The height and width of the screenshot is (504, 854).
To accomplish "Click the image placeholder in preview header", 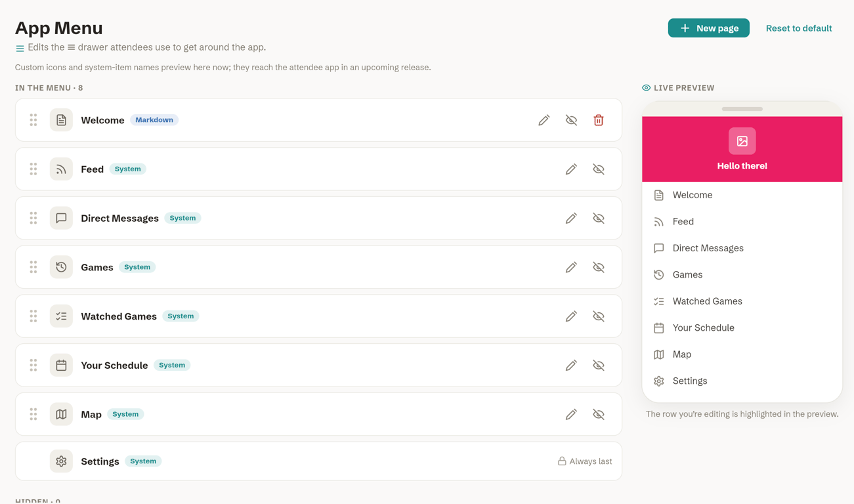I will [x=742, y=141].
